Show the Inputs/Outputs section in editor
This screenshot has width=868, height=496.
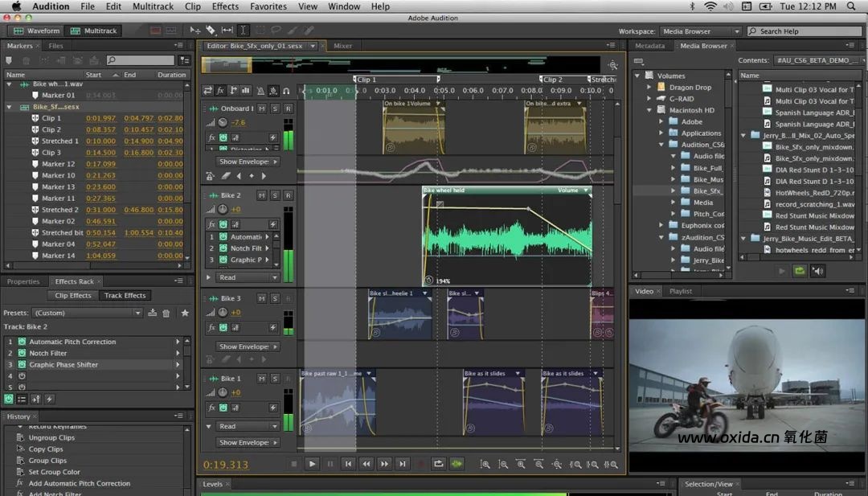point(208,90)
